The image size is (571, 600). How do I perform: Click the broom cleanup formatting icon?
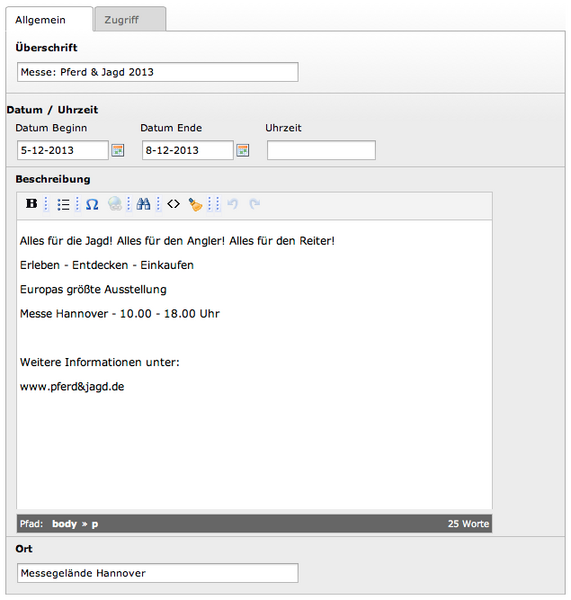195,204
